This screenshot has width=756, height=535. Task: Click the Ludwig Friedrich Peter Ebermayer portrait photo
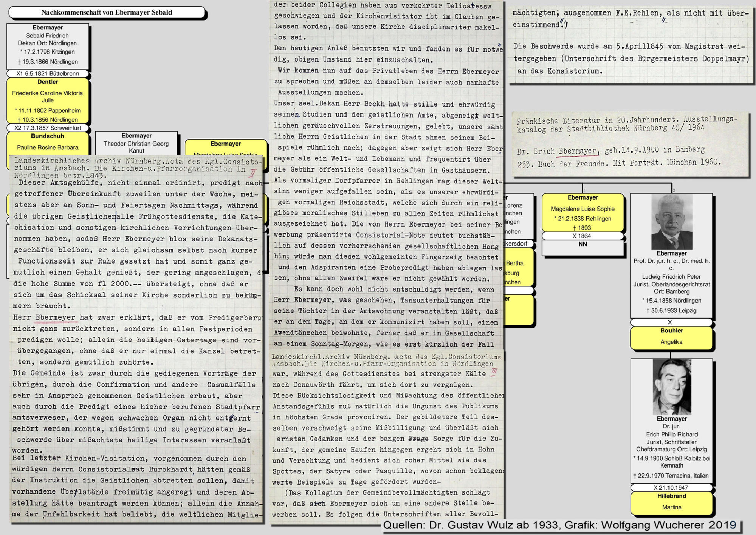(x=672, y=222)
